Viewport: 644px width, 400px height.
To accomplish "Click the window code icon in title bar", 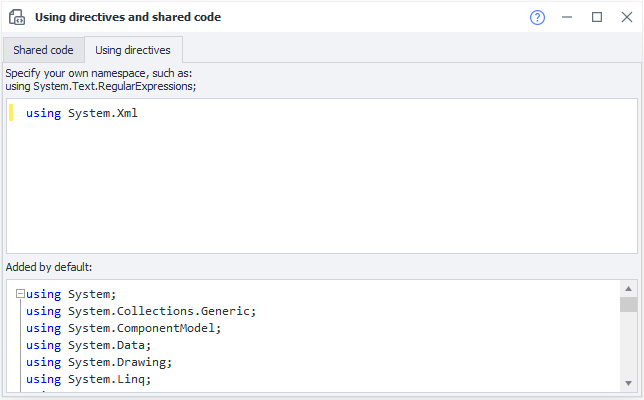I will (x=16, y=17).
